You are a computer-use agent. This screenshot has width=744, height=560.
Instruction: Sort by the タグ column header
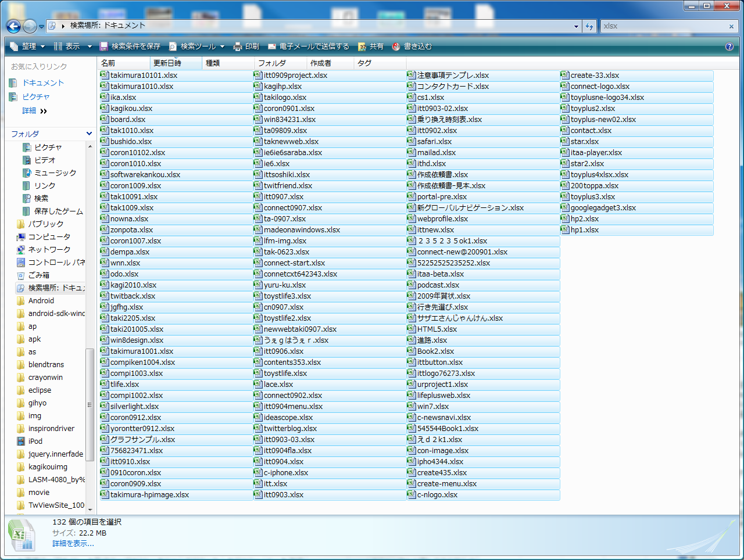tap(380, 63)
